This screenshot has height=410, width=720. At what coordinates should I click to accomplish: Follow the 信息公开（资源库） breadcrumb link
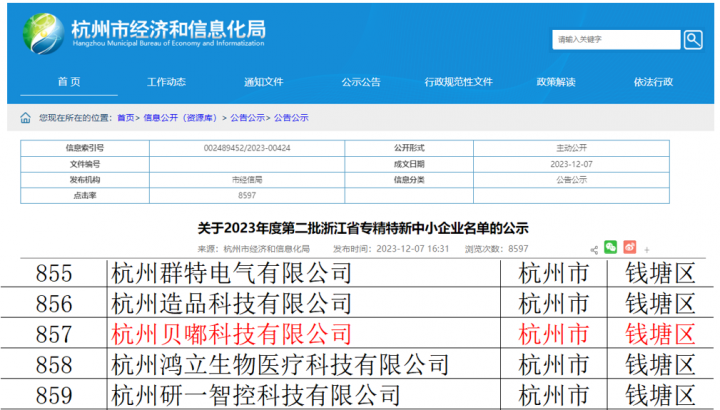180,118
